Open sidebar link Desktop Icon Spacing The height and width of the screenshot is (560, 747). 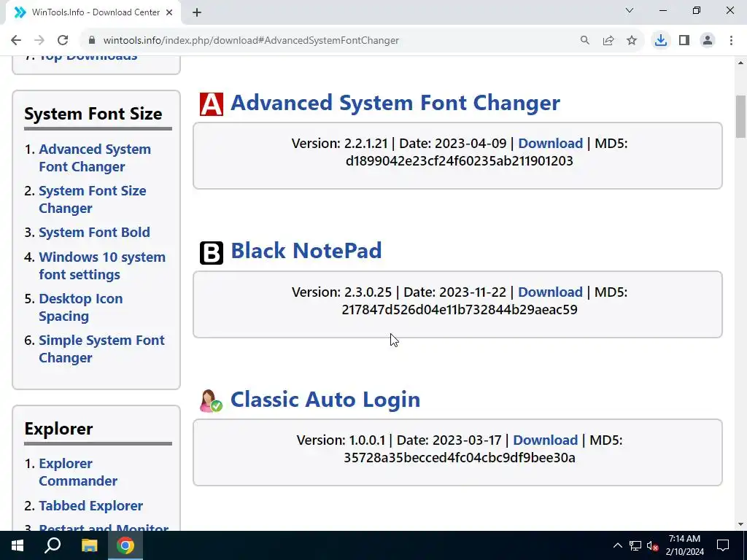(80, 308)
